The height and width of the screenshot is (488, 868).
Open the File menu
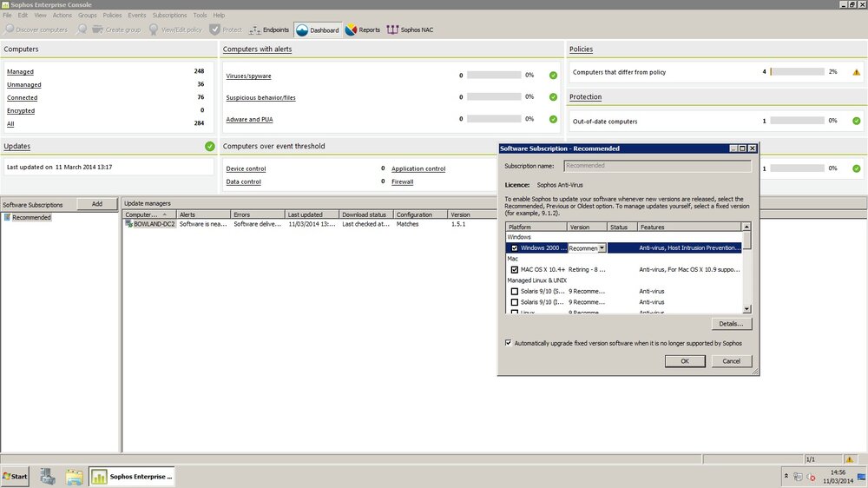7,15
